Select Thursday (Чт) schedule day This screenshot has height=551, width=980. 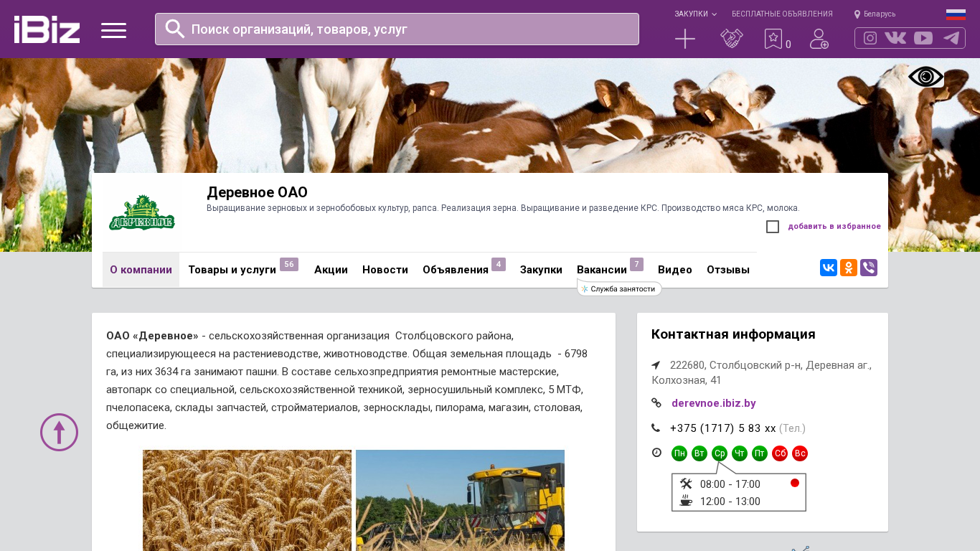click(x=740, y=453)
